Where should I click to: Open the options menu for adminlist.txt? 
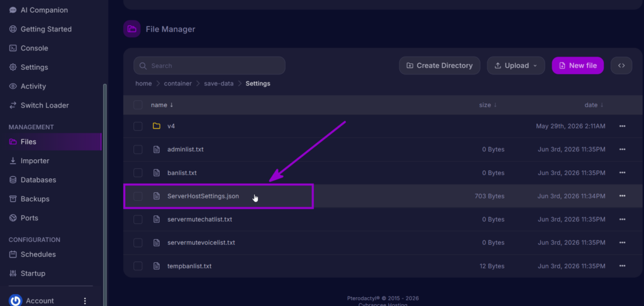622,149
